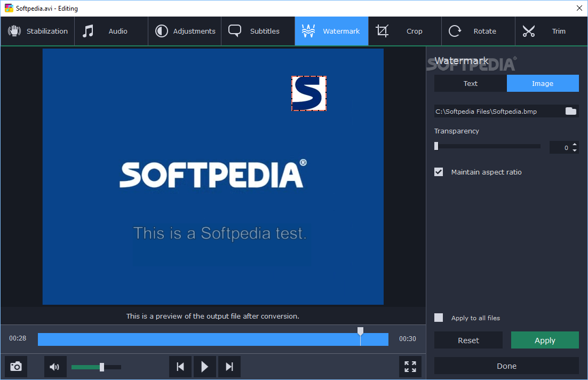Screen dimensions: 588x380
Task: Play the video preview
Action: click(204, 367)
